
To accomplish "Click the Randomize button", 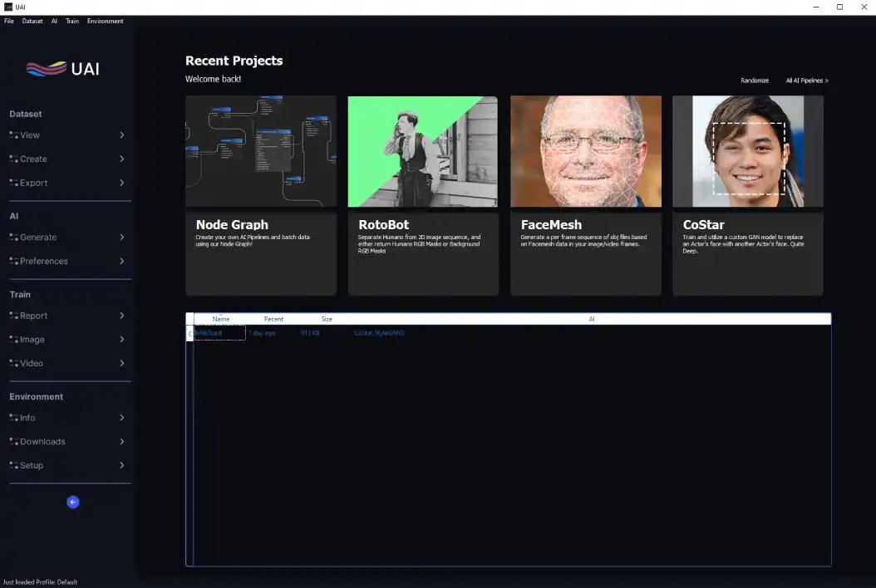I will (755, 81).
